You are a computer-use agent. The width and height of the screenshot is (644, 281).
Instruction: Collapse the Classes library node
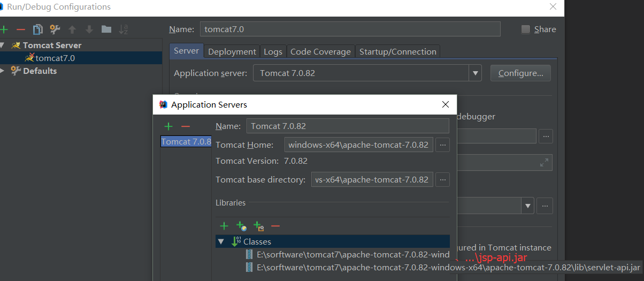[x=221, y=242]
